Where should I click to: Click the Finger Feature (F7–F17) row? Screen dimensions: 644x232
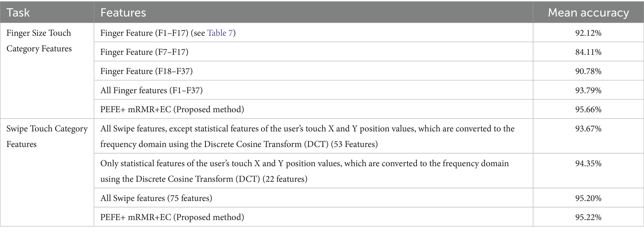tap(144, 52)
